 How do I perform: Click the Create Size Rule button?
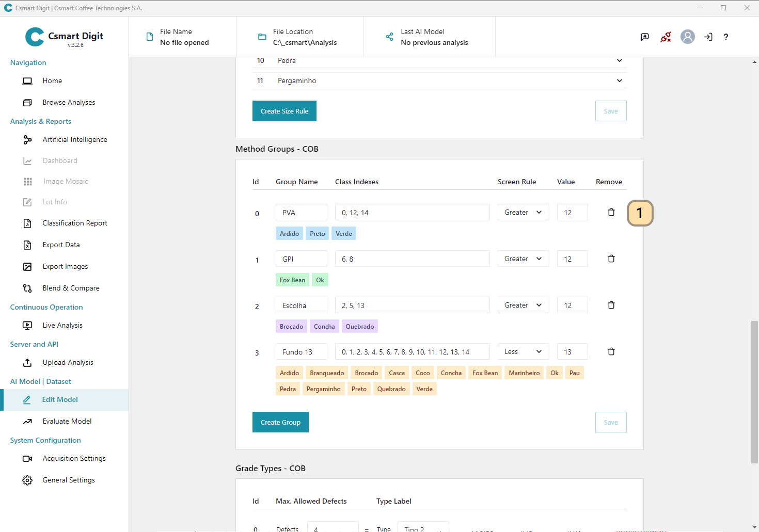click(x=284, y=111)
